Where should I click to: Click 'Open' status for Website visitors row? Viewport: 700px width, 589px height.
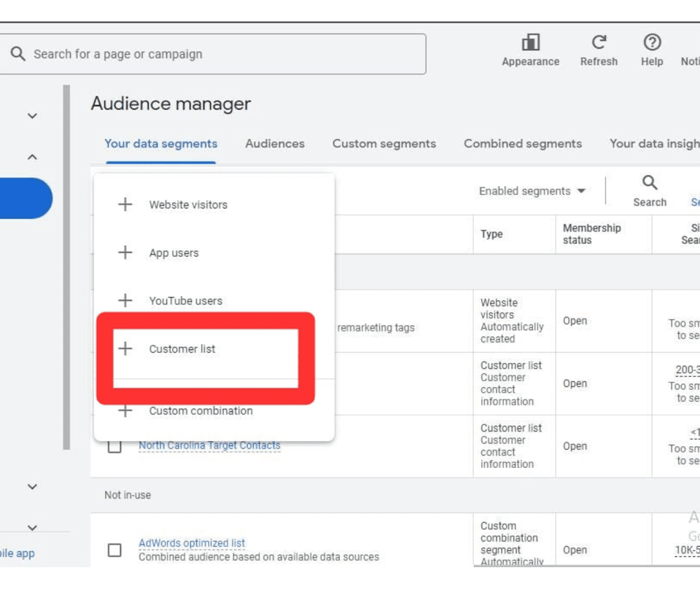pos(575,321)
